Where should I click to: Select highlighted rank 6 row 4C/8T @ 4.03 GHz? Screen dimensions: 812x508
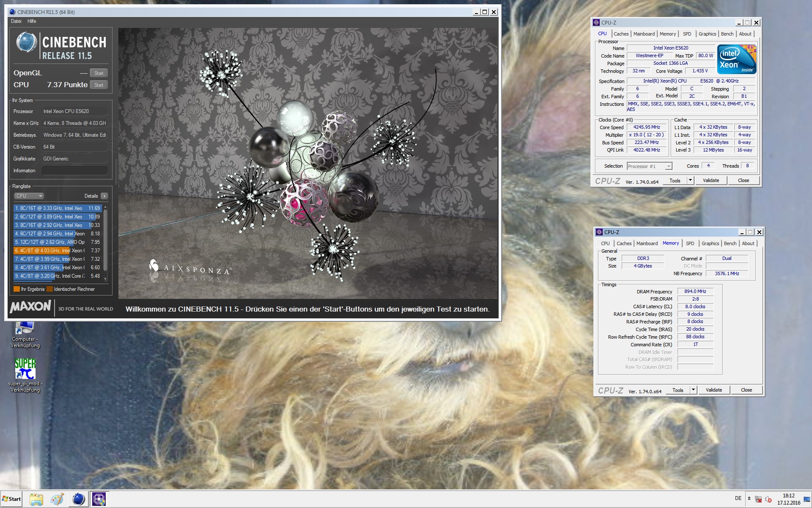[x=58, y=251]
